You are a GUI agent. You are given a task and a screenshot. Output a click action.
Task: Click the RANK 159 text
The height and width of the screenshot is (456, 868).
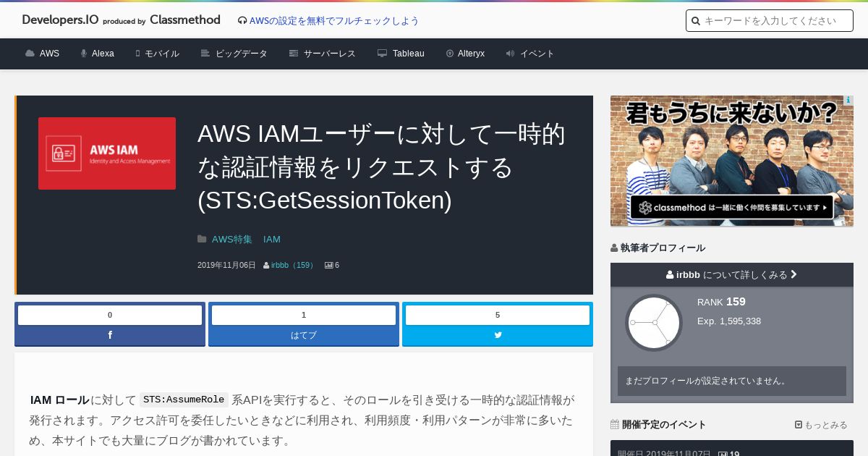click(721, 302)
